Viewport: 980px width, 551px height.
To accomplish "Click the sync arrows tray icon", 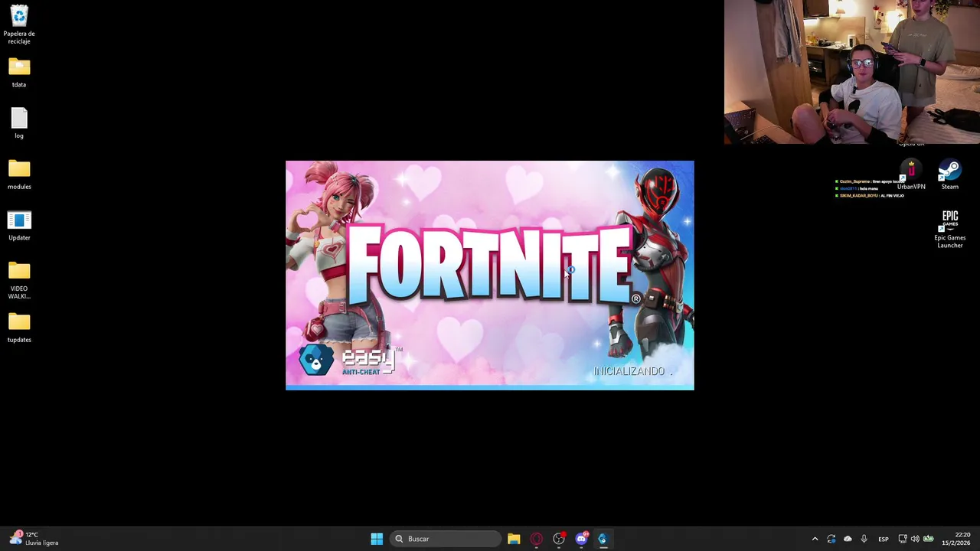I will [x=831, y=539].
